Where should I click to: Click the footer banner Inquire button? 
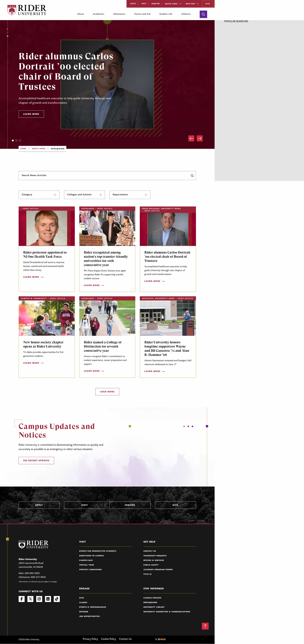click(130, 505)
